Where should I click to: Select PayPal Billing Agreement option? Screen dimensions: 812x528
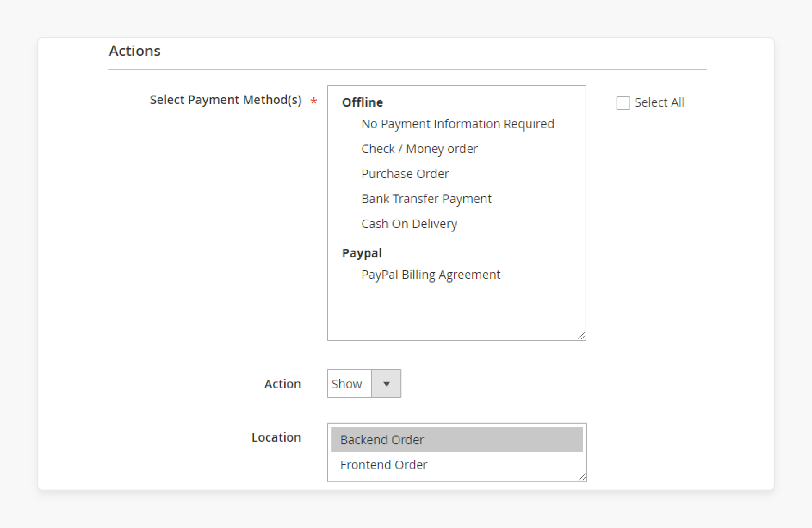431,275
